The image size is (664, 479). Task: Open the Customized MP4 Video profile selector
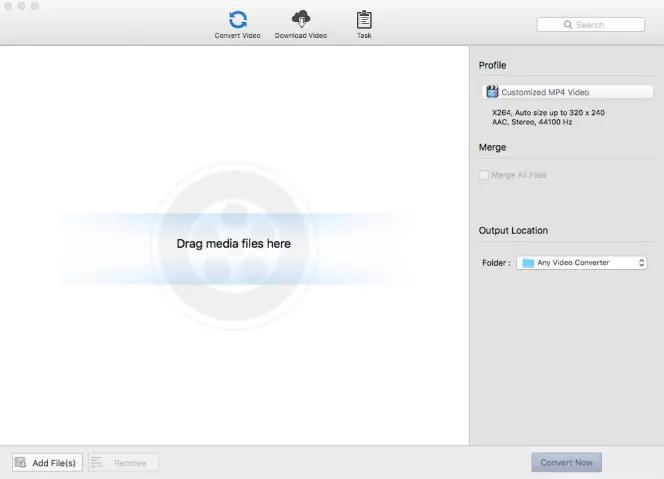(x=567, y=92)
